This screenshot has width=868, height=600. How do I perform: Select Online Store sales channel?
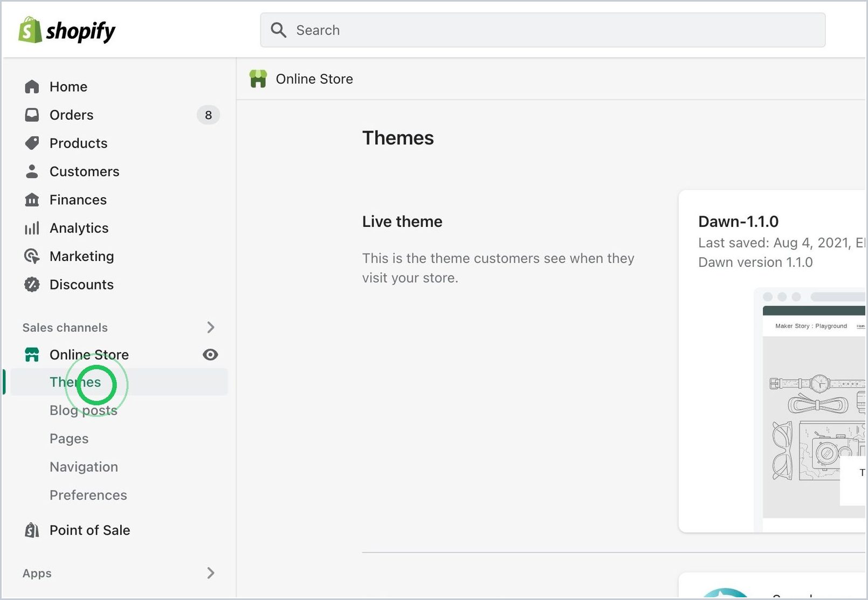click(89, 355)
